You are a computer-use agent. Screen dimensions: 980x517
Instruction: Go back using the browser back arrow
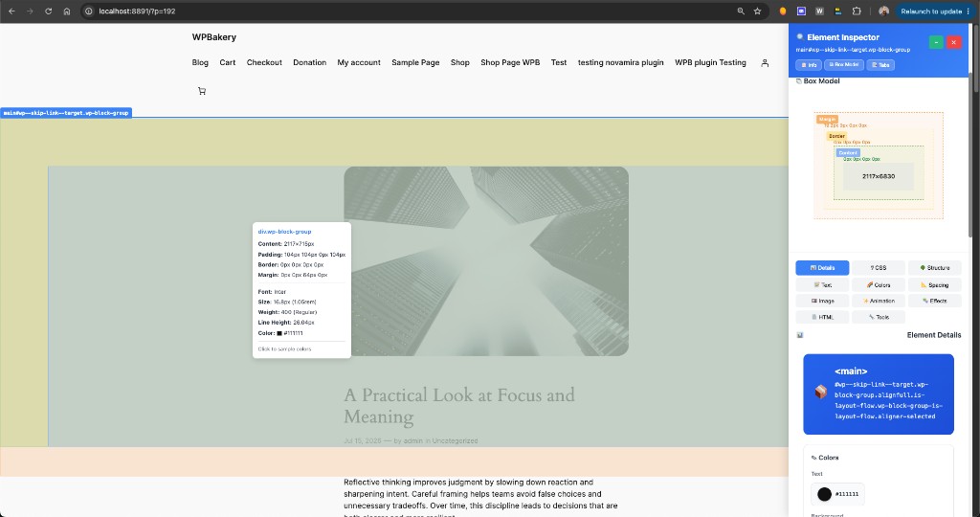[x=11, y=11]
